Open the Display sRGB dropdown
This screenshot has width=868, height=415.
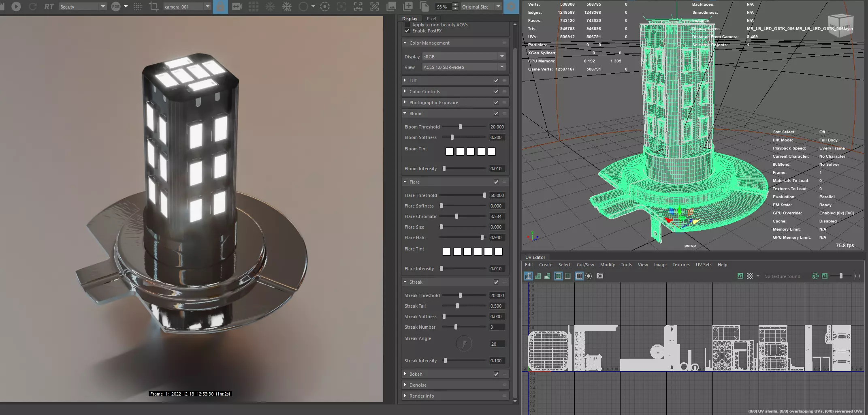point(464,57)
